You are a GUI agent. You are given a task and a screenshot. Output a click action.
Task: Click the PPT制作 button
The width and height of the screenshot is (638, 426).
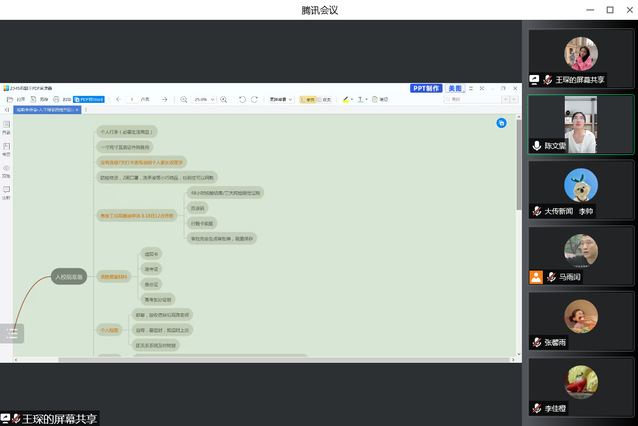coord(426,88)
